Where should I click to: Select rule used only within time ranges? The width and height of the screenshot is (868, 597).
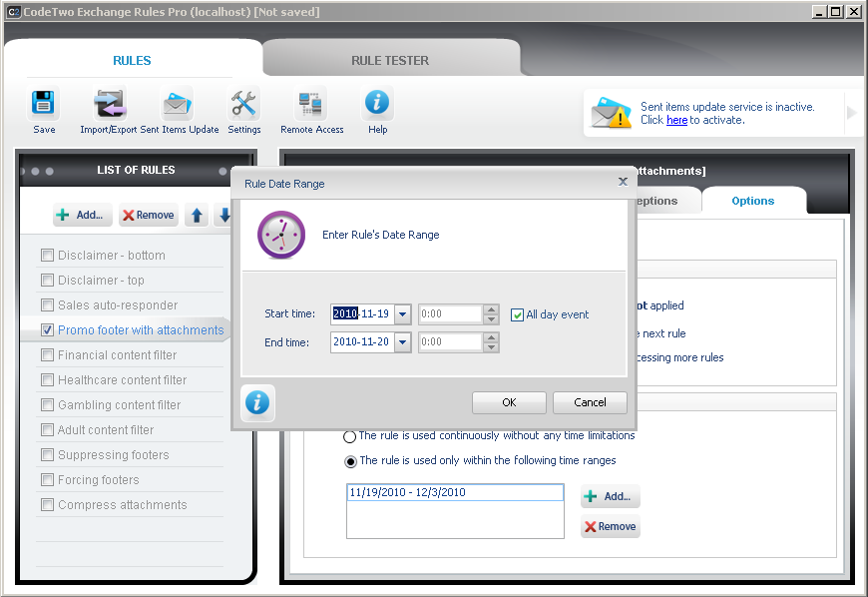(350, 461)
